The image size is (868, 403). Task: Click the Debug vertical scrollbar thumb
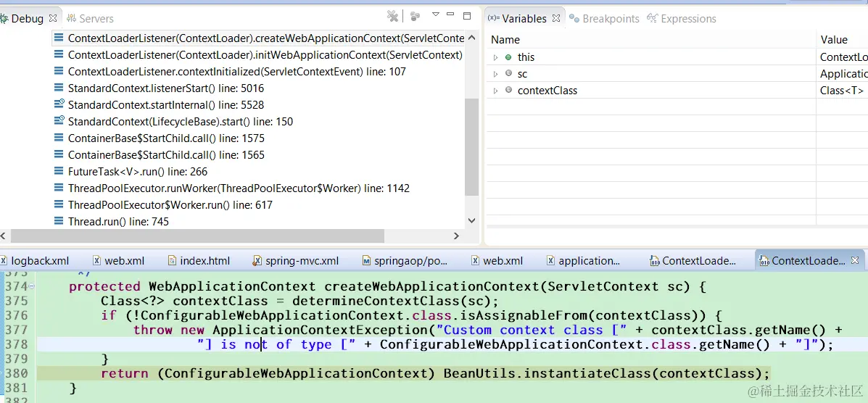[x=471, y=146]
